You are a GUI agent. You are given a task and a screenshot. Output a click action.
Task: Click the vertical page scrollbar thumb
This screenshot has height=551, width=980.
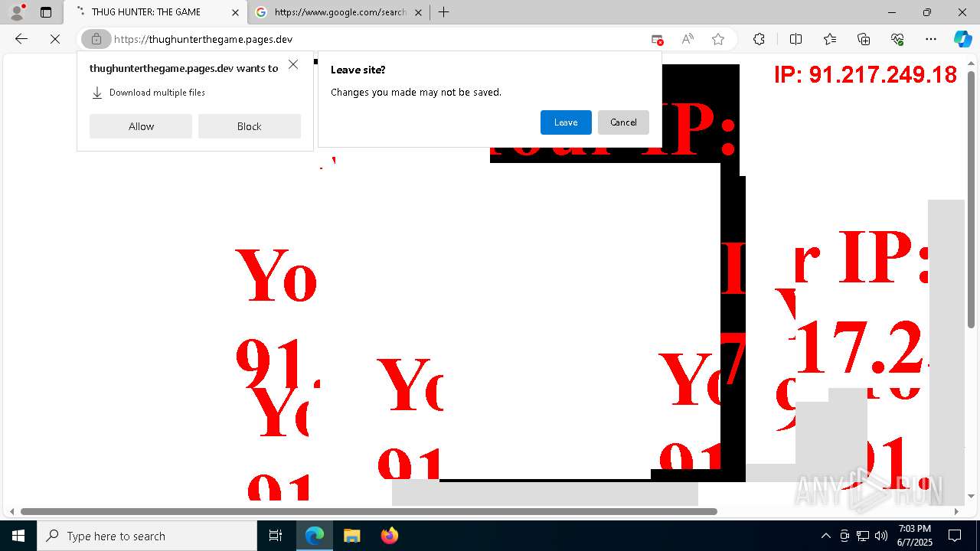coord(971,199)
